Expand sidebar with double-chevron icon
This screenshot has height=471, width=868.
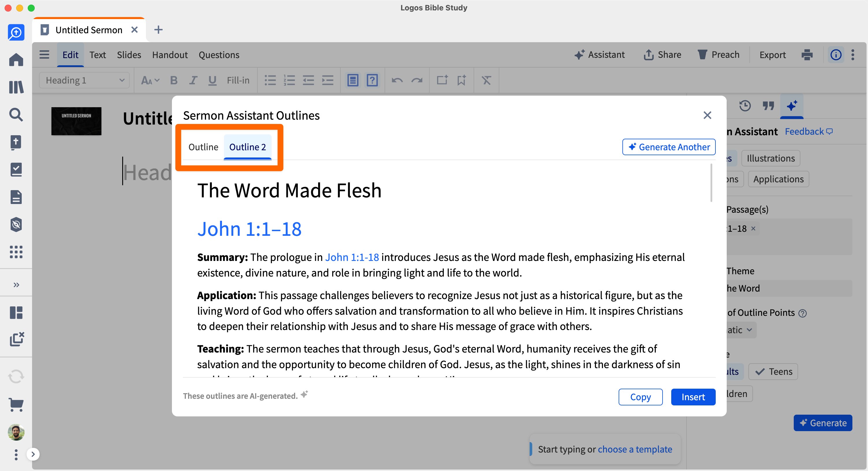click(x=16, y=285)
